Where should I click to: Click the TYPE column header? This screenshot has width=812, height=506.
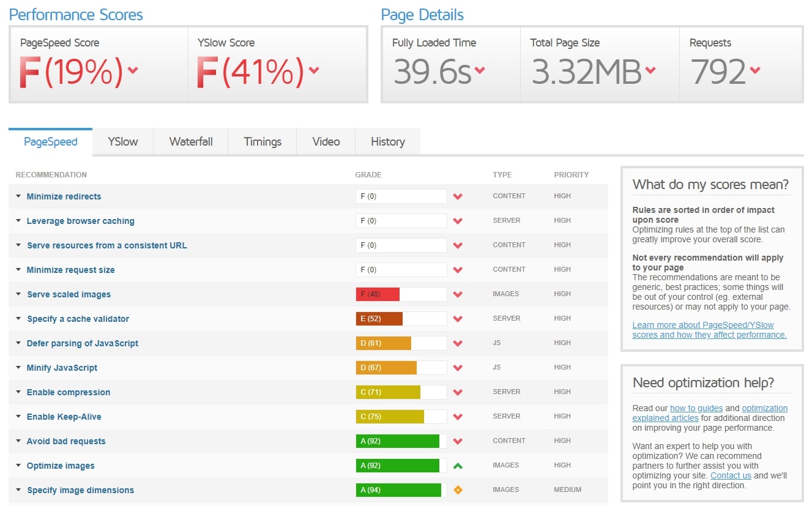(x=502, y=175)
